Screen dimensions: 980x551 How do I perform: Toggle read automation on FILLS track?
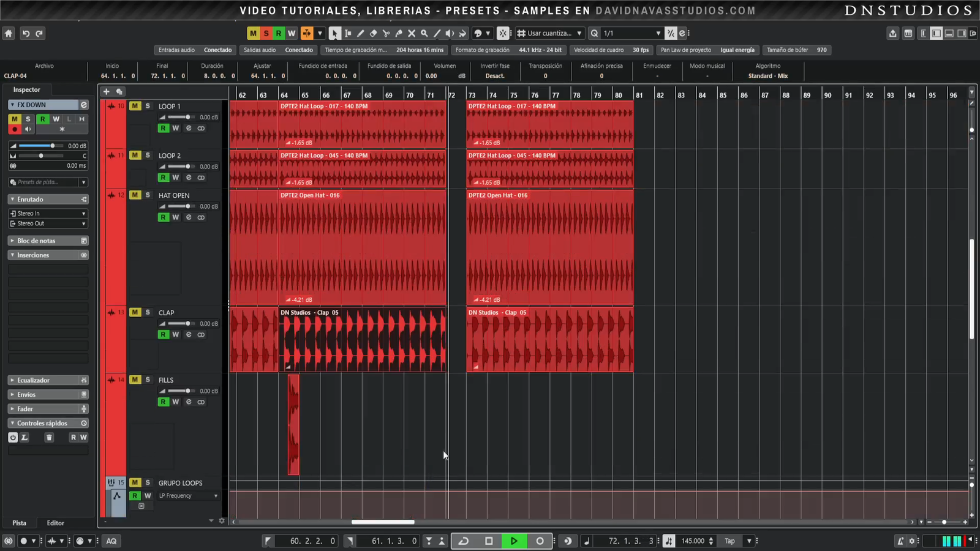[163, 402]
